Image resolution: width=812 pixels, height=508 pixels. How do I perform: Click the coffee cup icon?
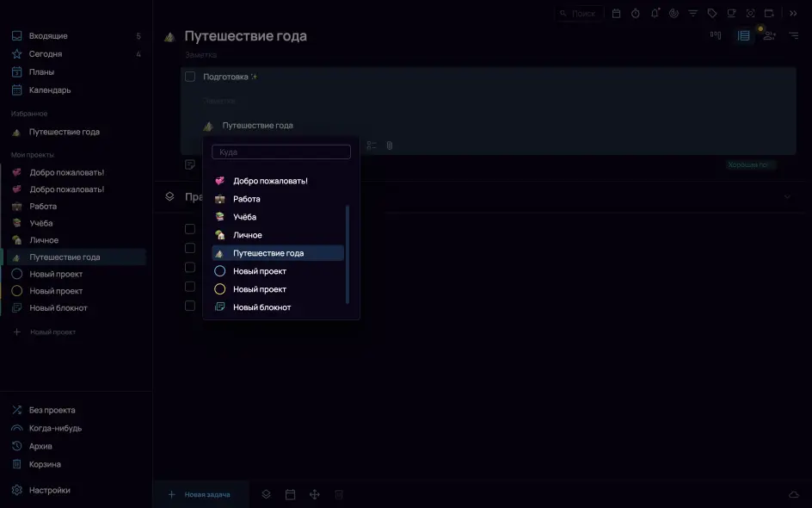click(731, 13)
